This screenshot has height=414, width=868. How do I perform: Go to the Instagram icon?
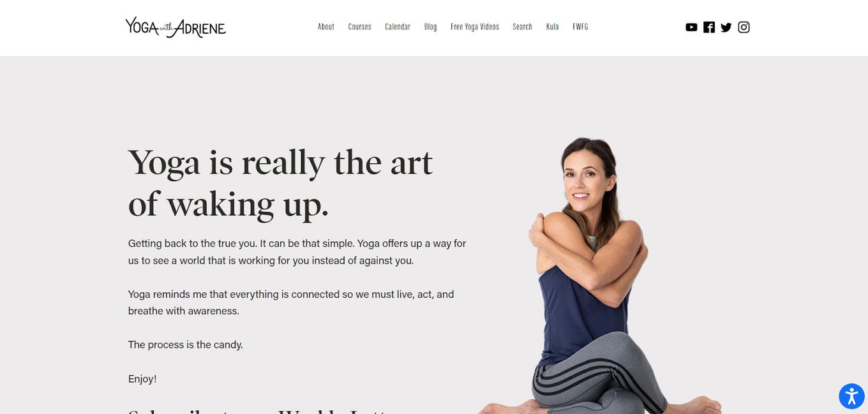(x=744, y=27)
